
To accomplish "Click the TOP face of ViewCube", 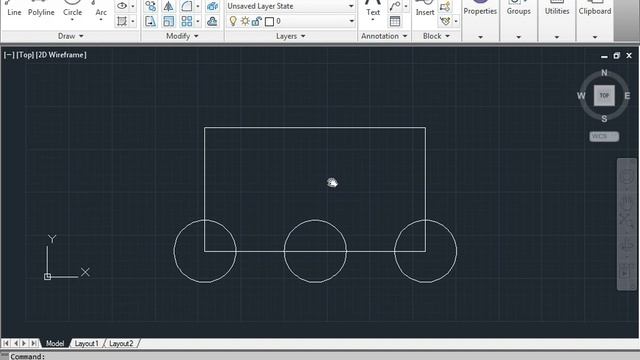I will pyautogui.click(x=604, y=96).
